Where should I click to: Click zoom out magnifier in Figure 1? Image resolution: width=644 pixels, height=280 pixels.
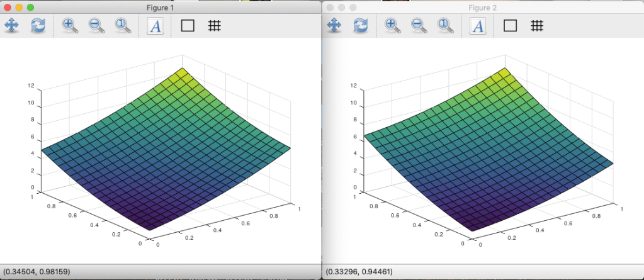point(96,26)
